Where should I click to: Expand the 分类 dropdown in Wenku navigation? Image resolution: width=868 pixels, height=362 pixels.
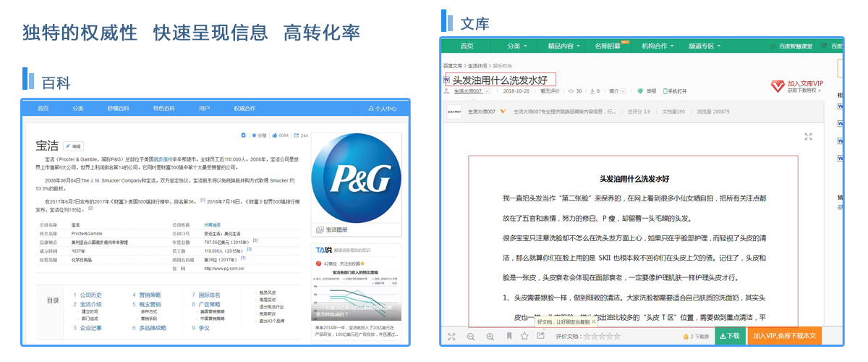[x=516, y=46]
